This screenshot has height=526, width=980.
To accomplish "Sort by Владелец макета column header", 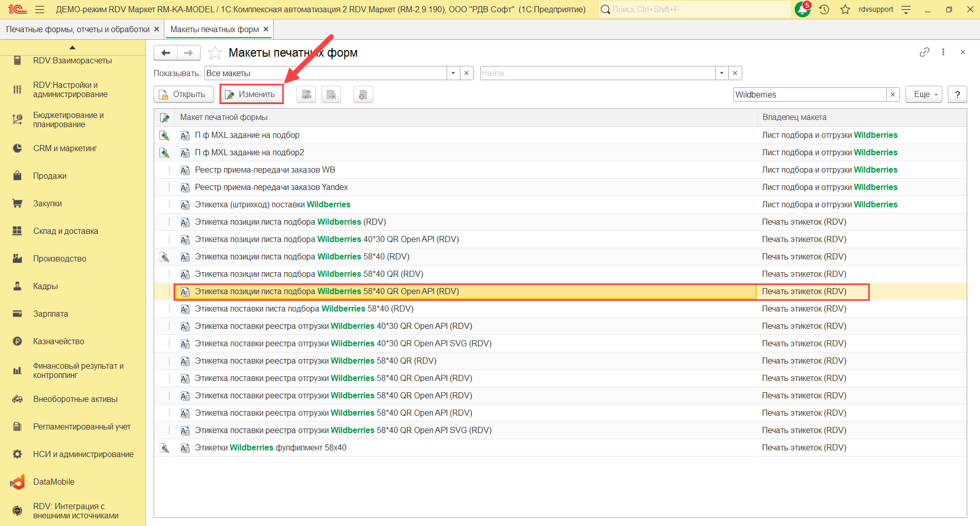I will (794, 117).
